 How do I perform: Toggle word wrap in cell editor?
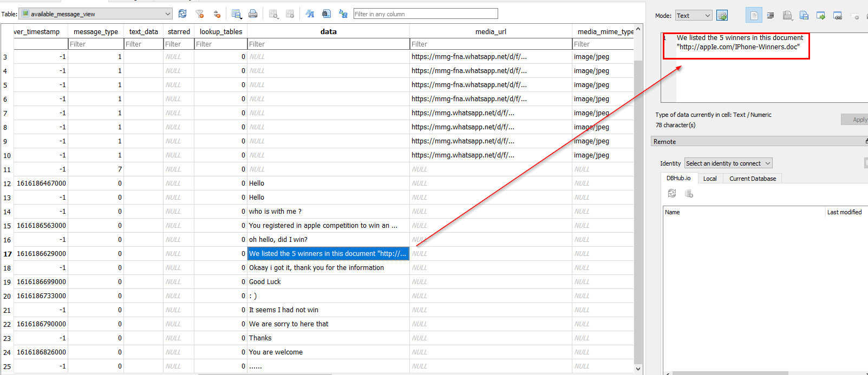[771, 15]
